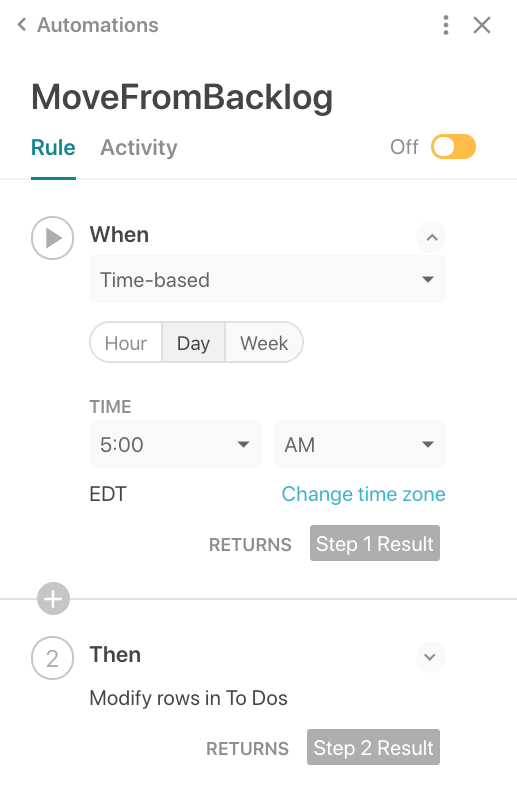Click the Change time zone link
The height and width of the screenshot is (799, 517).
[x=364, y=494]
